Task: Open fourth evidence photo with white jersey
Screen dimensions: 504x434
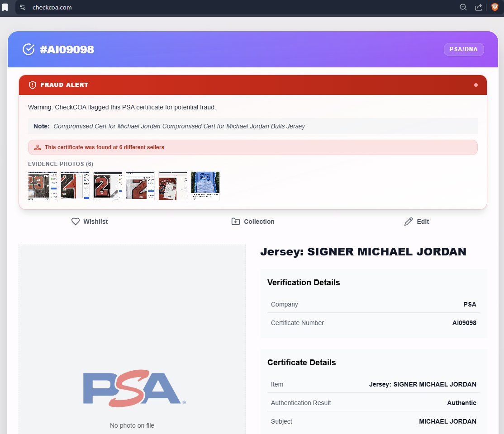Action: pos(140,186)
